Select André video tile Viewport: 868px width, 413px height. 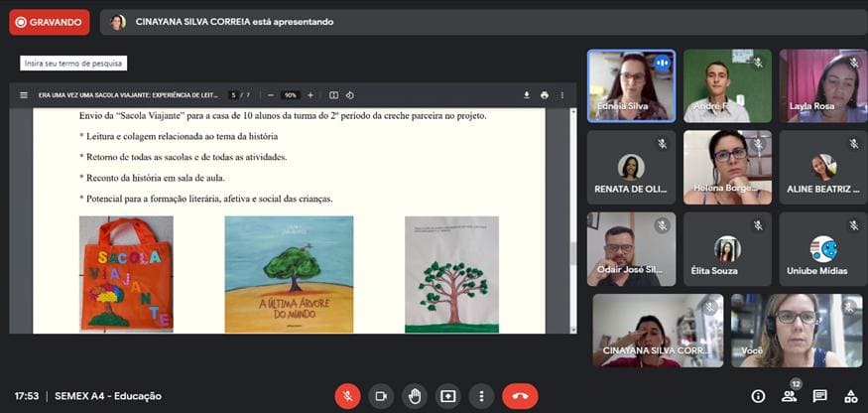pyautogui.click(x=727, y=86)
